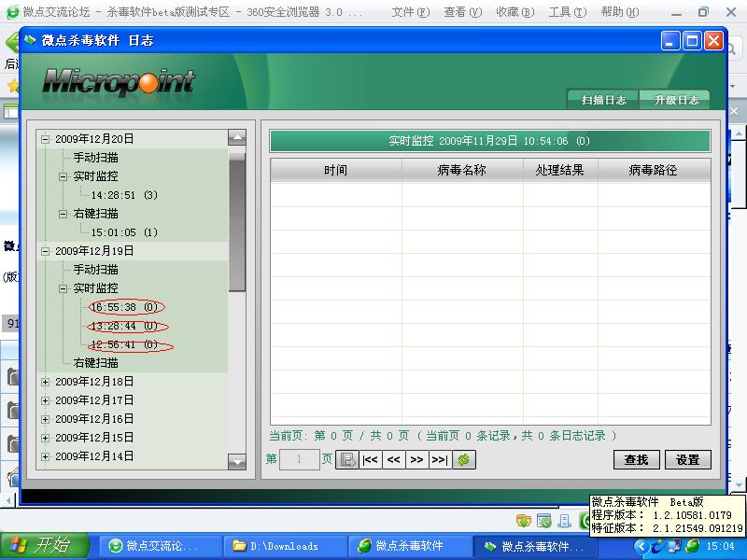Select 右键扫描 under 2009年12月19日
The height and width of the screenshot is (560, 747).
click(96, 363)
